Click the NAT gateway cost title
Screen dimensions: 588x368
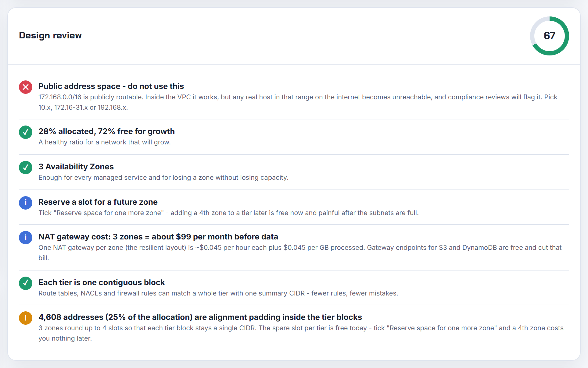[158, 237]
